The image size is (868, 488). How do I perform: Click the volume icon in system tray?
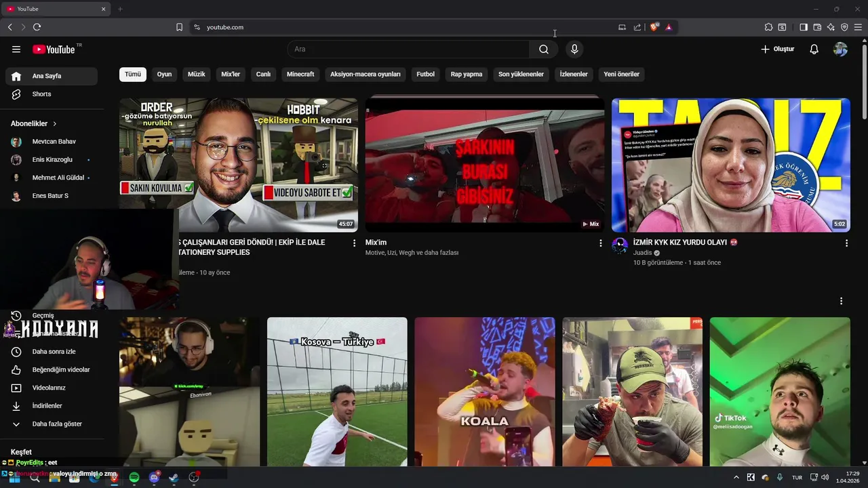pos(825,478)
